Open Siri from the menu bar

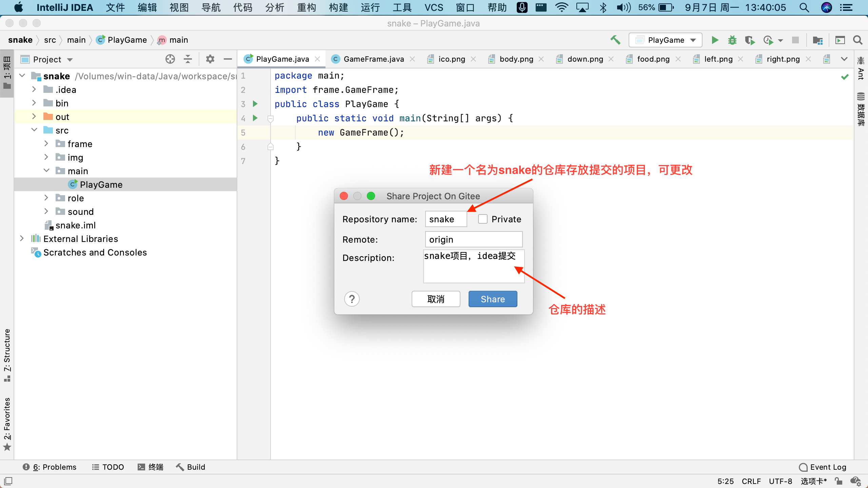coord(827,7)
